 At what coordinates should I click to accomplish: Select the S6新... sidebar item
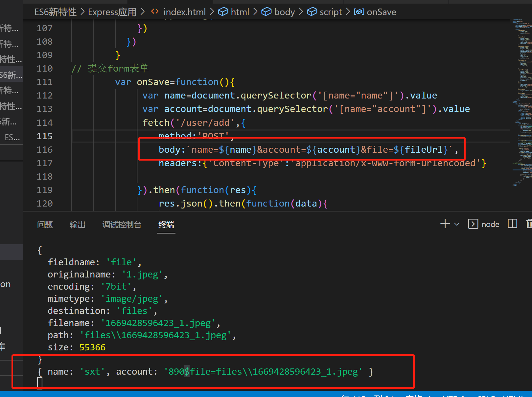[x=12, y=75]
